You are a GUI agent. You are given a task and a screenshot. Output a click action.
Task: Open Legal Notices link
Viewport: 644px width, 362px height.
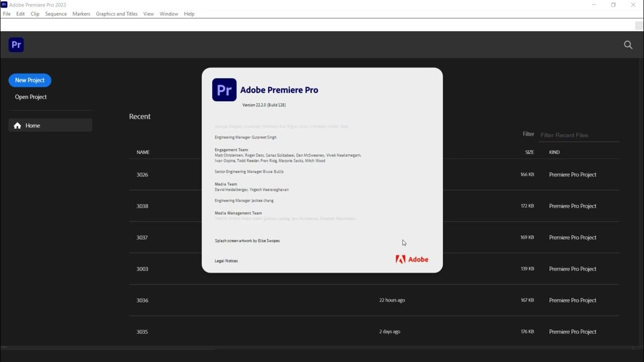pos(226,261)
